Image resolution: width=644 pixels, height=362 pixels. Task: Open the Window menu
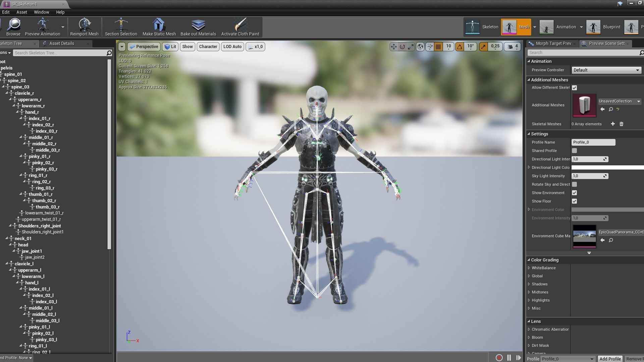pyautogui.click(x=41, y=12)
